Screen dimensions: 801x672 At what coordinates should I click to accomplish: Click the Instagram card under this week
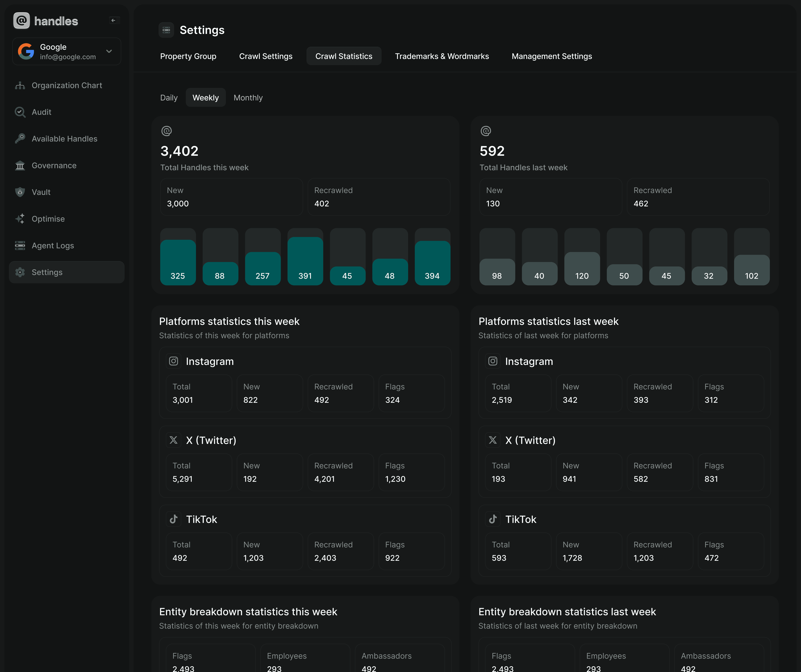pos(305,383)
